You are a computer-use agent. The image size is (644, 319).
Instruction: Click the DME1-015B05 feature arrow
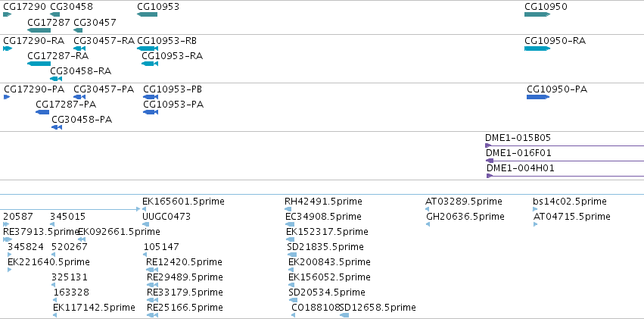pos(565,145)
